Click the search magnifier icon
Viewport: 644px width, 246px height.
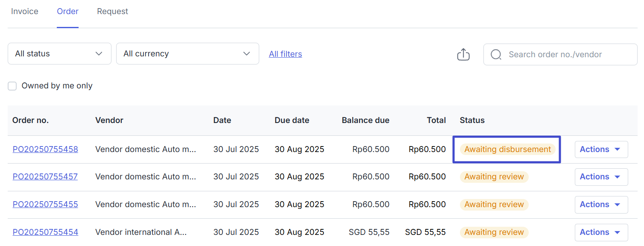[496, 55]
